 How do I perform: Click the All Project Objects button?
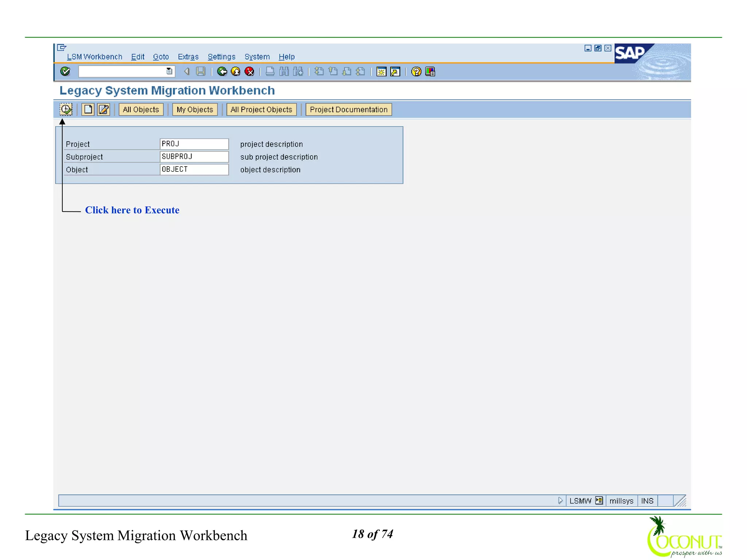tap(262, 109)
